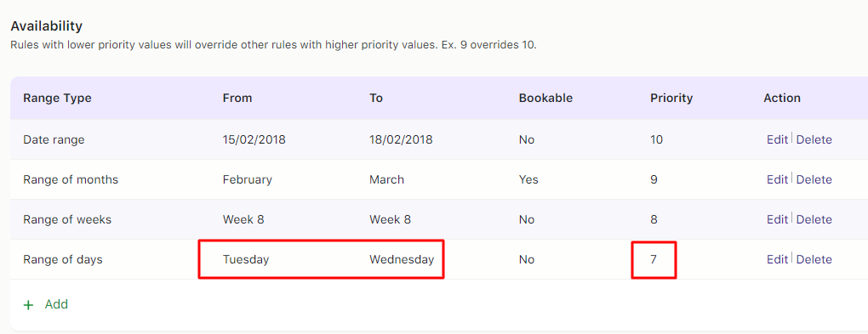The height and width of the screenshot is (334, 868).
Task: Click the Wednesday cell in the To column
Action: (402, 259)
